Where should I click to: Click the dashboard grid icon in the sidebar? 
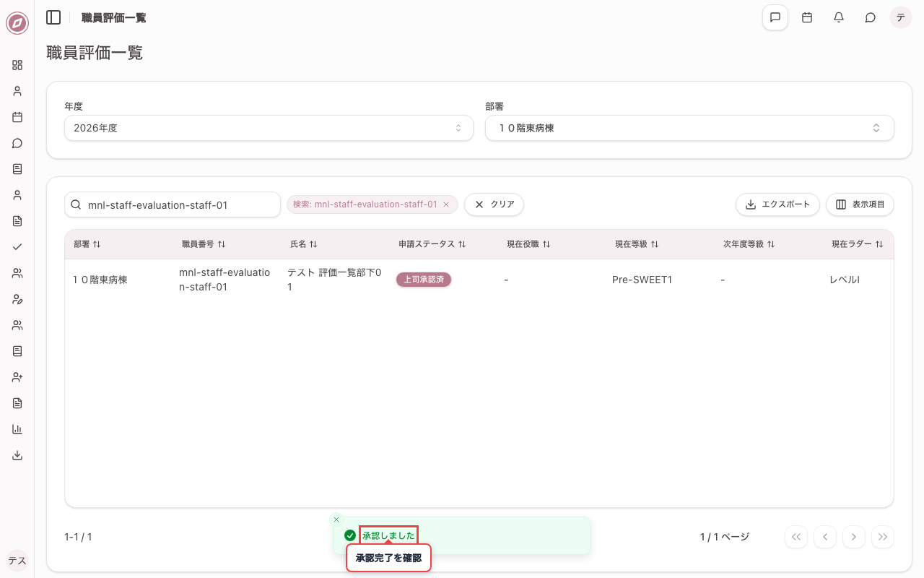17,65
